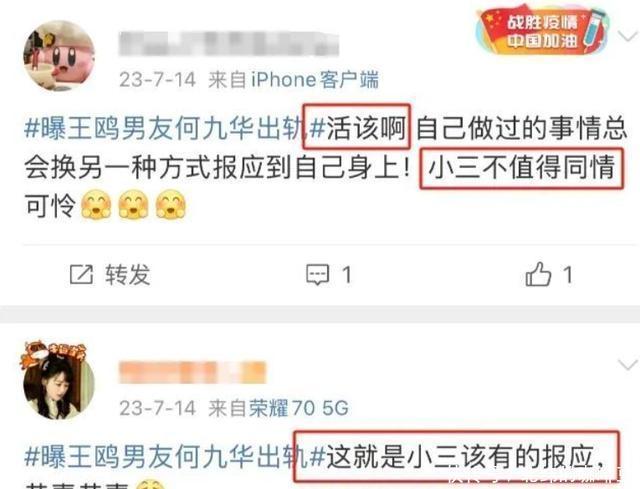Like the first post with thumbs-up

[538, 274]
